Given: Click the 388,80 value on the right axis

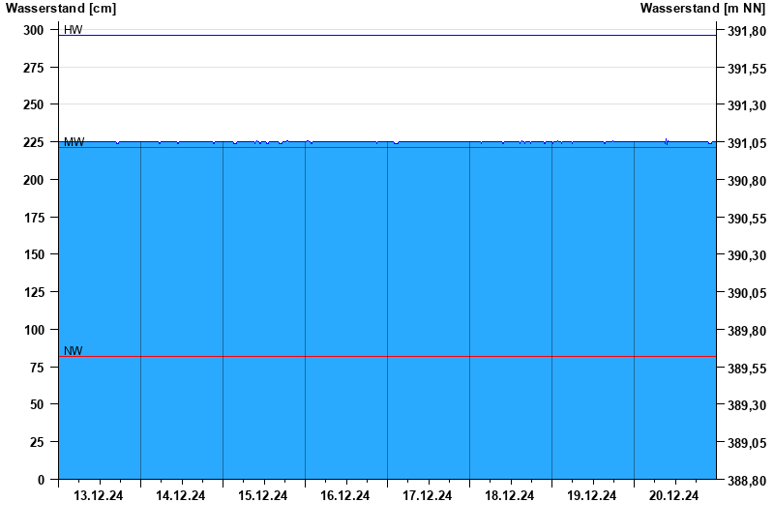Looking at the screenshot, I should pos(746,480).
